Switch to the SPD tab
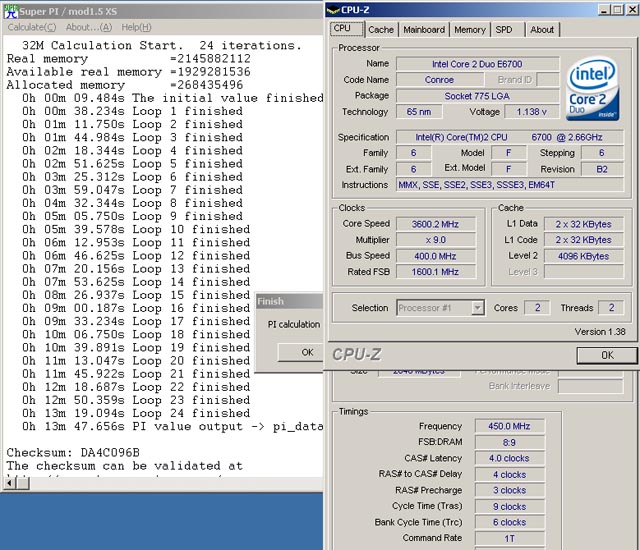This screenshot has height=550, width=640. (506, 29)
